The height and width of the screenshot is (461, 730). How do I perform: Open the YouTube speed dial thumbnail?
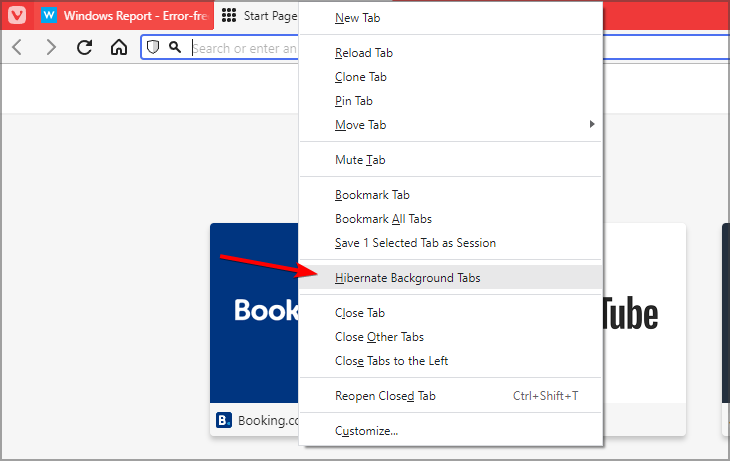644,313
